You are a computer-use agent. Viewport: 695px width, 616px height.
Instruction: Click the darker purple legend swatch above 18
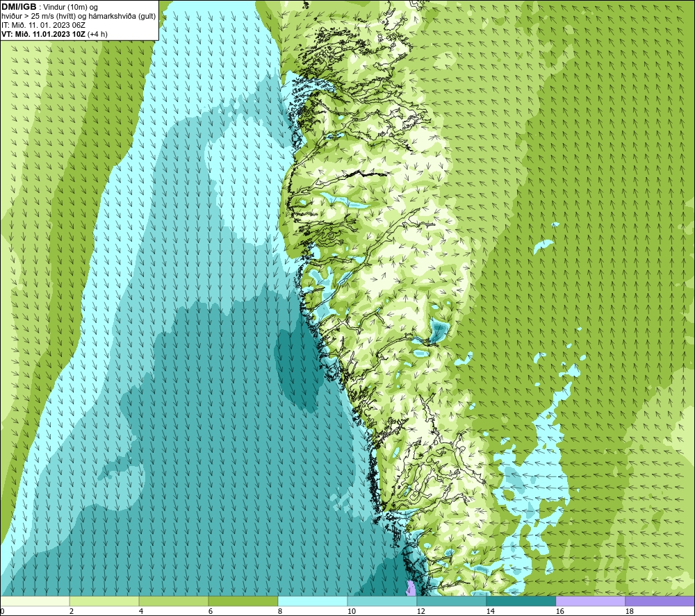coord(660,601)
